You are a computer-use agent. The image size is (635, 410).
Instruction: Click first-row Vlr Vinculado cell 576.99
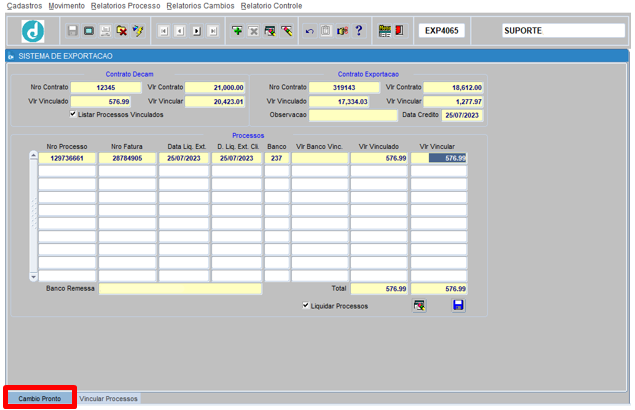click(379, 158)
